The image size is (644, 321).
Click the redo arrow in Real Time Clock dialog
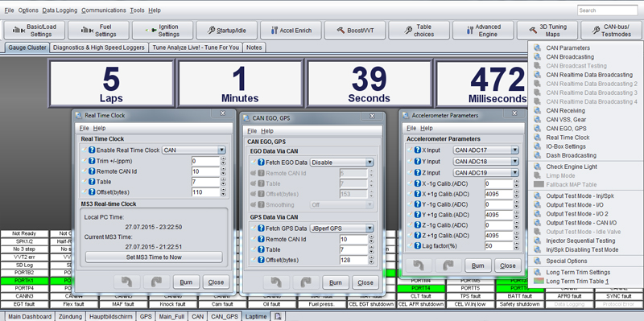[157, 282]
